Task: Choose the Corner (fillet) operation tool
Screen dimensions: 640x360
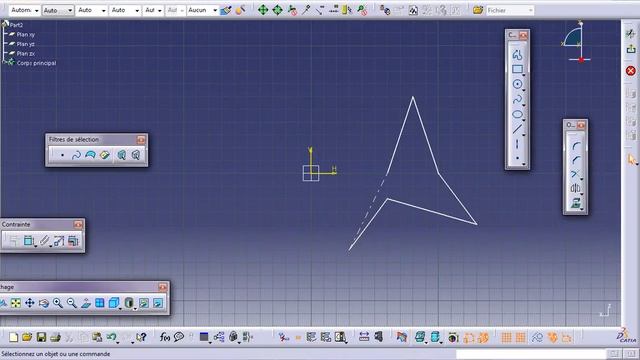Action: [x=576, y=145]
